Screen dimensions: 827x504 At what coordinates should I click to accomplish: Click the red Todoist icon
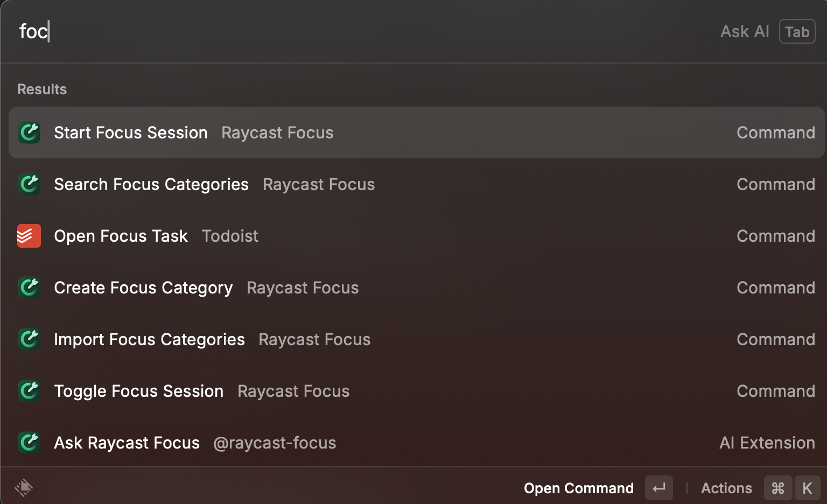[x=29, y=236]
